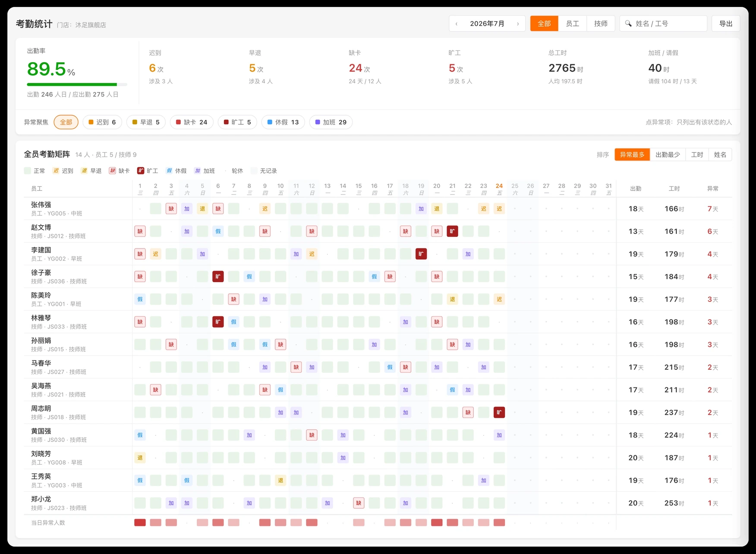Image resolution: width=756 pixels, height=554 pixels.
Task: Click 陈美玲's 早退 icon on day 21
Action: pyautogui.click(x=452, y=299)
